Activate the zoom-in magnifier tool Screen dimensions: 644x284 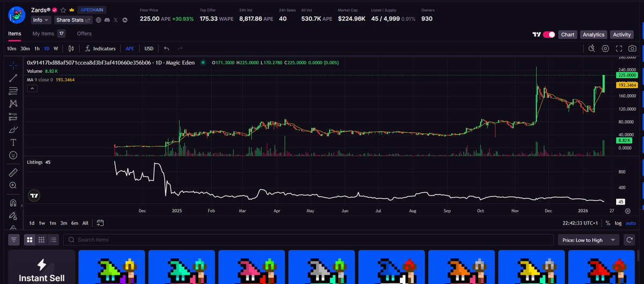[13, 185]
